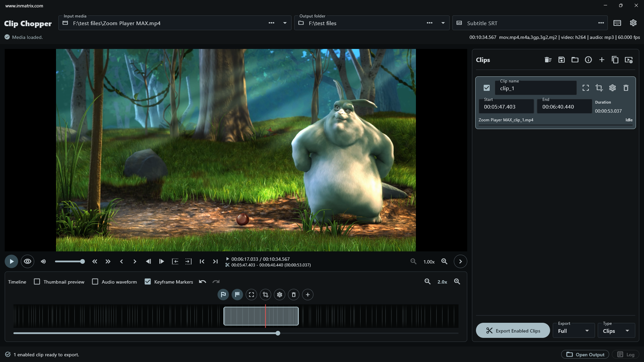Viewport: 644px width, 362px height.
Task: Go to next frame
Action: (x=162, y=261)
